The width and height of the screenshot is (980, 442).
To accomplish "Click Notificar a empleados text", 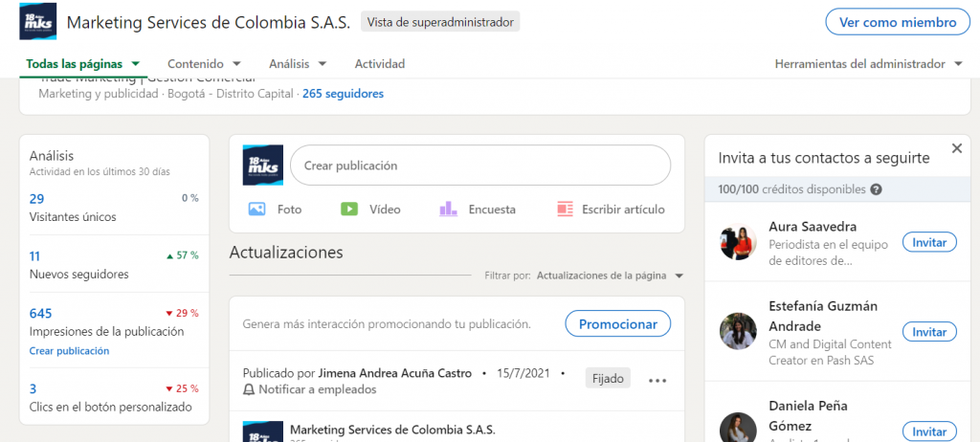I will coord(318,389).
